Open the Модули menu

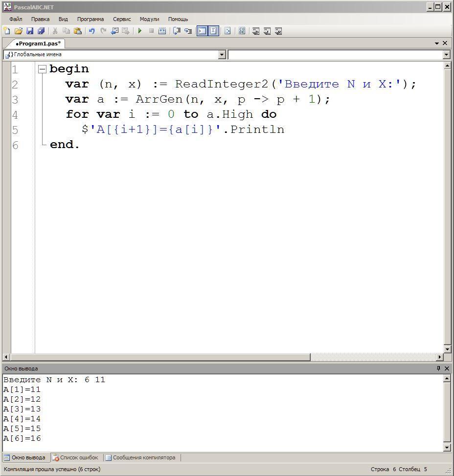150,19
